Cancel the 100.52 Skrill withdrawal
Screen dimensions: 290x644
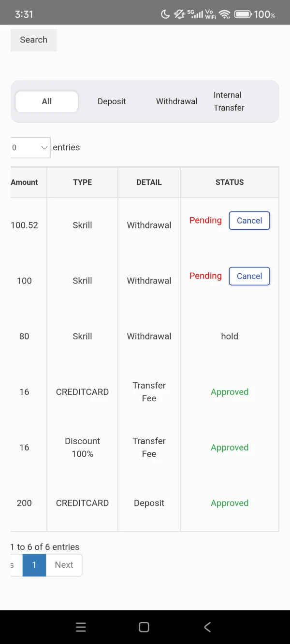[x=249, y=221]
